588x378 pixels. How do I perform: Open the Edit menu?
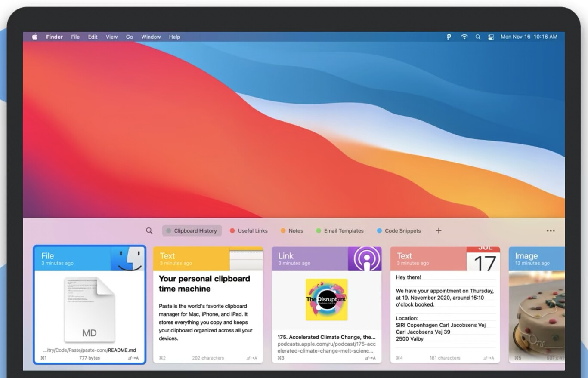(93, 37)
